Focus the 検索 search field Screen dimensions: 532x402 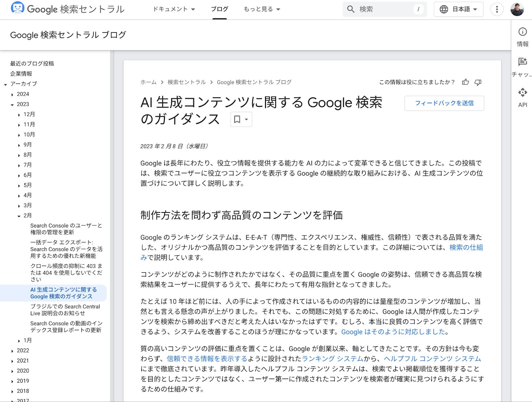click(385, 9)
